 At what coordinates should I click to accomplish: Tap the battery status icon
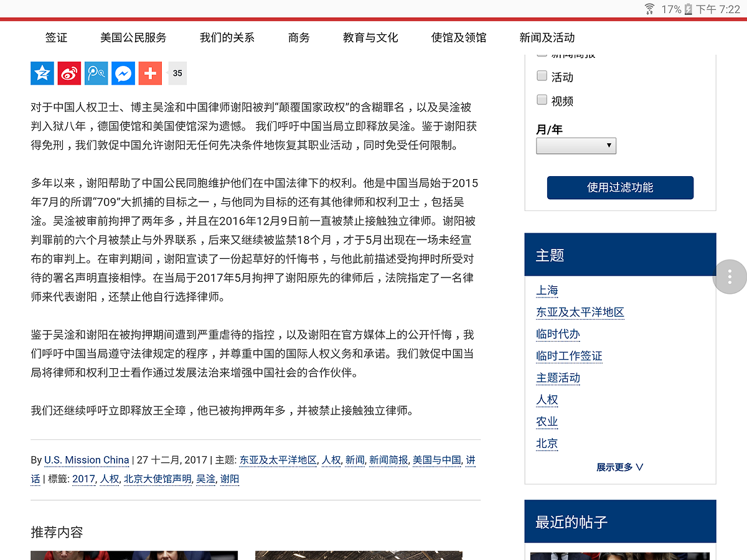pyautogui.click(x=688, y=9)
